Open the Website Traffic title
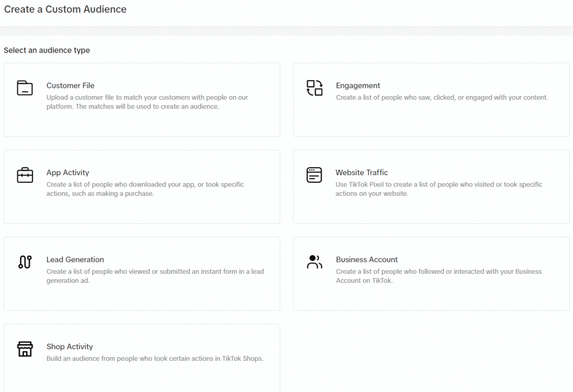Viewport: 573px width, 392px height. click(x=362, y=172)
